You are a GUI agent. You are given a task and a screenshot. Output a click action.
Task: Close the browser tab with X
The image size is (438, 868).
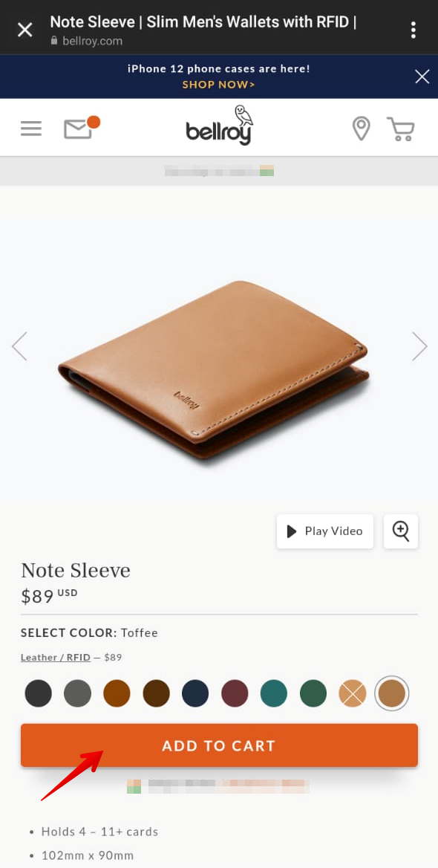tap(25, 30)
